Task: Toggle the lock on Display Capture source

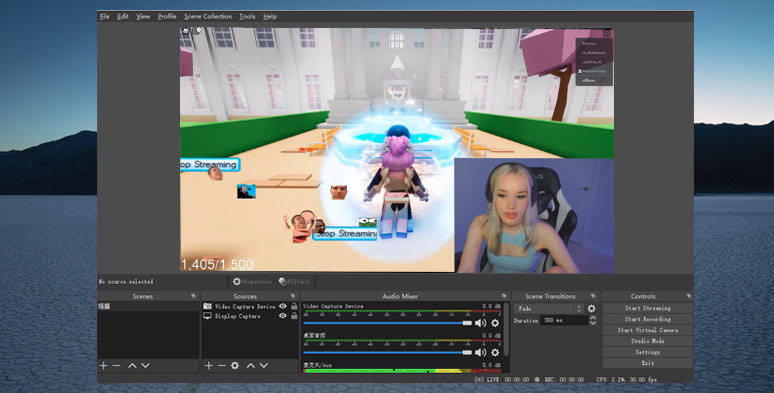Action: pyautogui.click(x=294, y=316)
